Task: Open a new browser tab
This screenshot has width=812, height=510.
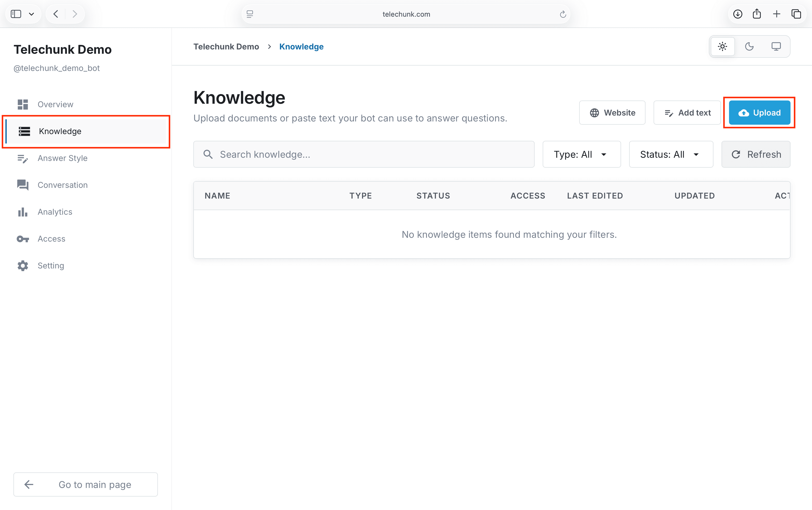Action: [x=777, y=14]
